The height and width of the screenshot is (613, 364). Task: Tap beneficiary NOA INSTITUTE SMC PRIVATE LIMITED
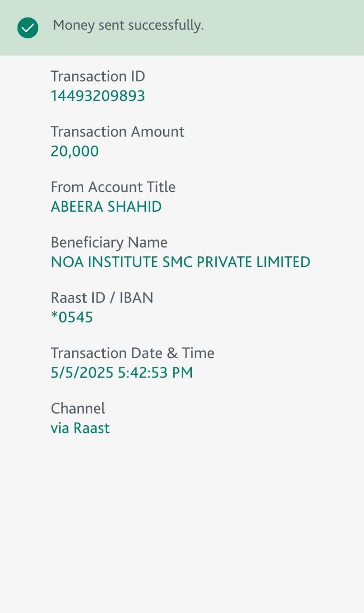pos(180,262)
